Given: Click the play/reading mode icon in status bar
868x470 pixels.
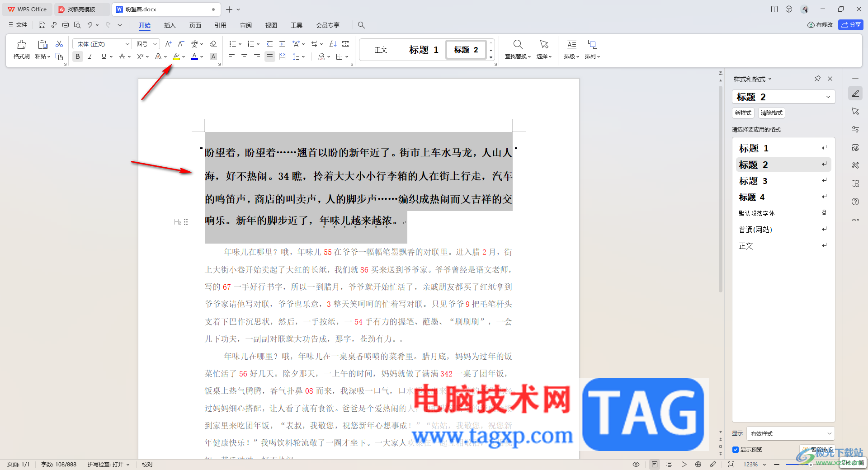Looking at the screenshot, I should pos(684,464).
